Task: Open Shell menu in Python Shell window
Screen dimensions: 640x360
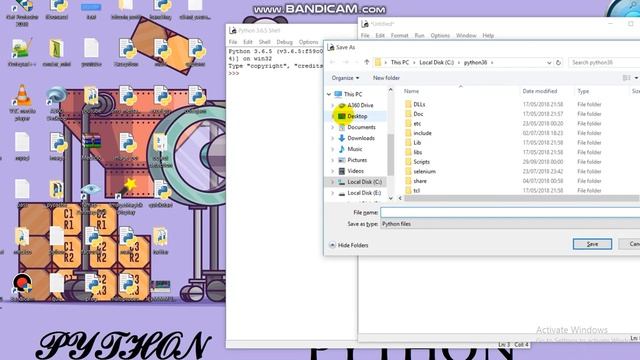Action: pos(264,42)
